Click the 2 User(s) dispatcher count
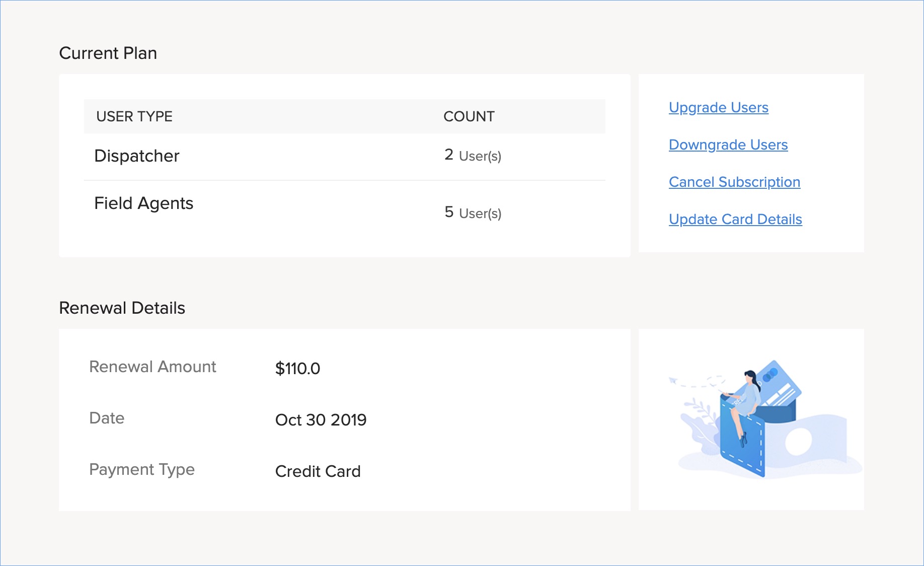This screenshot has height=566, width=924. [473, 156]
